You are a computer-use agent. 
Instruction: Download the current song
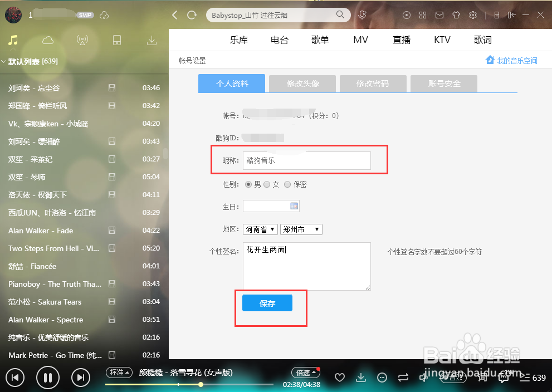coord(361,378)
